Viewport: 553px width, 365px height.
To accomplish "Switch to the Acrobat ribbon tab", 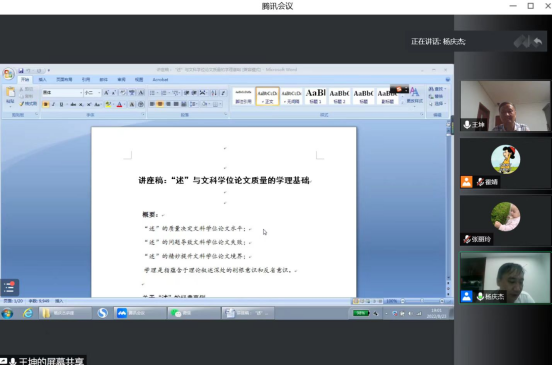I will 160,80.
